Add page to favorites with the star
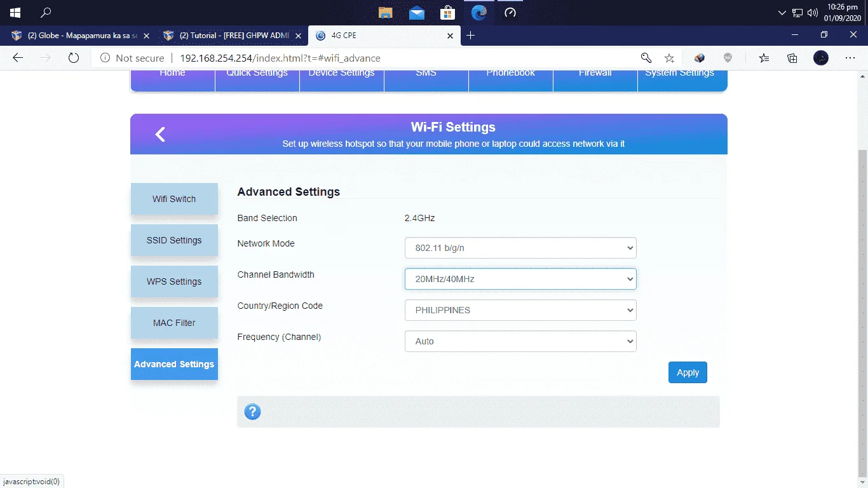Image resolution: width=868 pixels, height=488 pixels. coord(669,58)
